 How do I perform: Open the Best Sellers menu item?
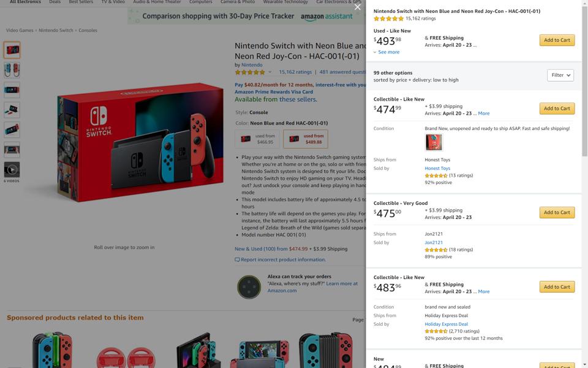(x=81, y=2)
